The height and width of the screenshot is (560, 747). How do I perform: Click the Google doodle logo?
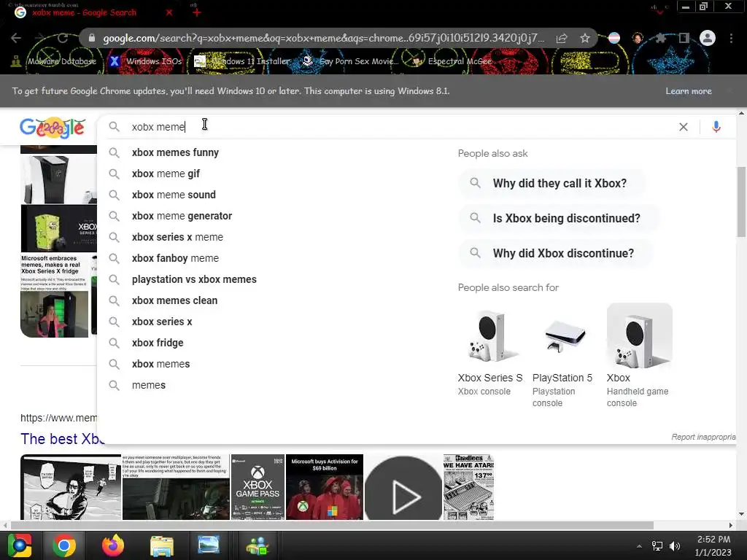(53, 127)
